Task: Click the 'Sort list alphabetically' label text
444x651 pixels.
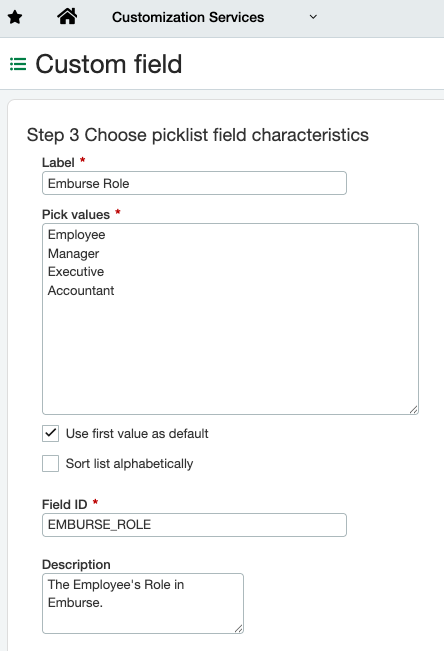Action: [x=129, y=463]
